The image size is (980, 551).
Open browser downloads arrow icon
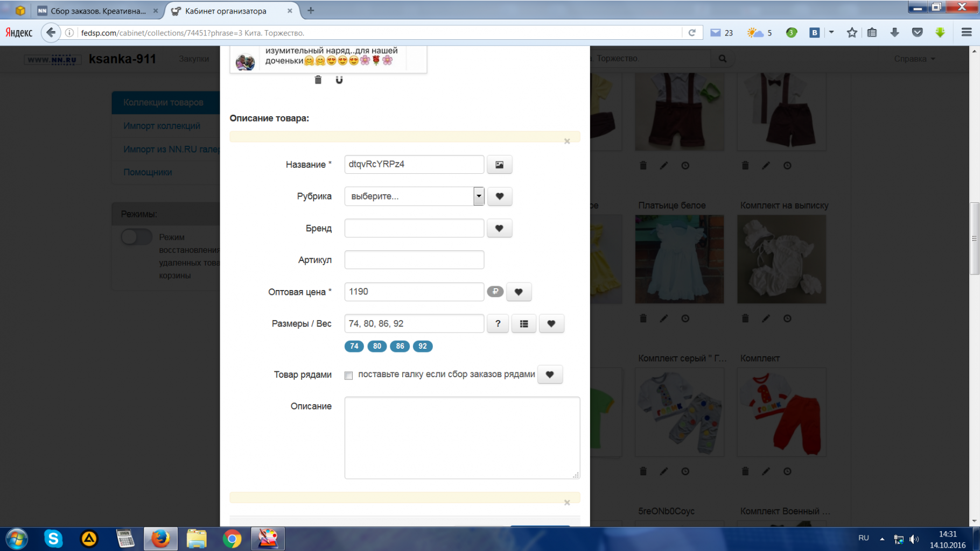895,33
